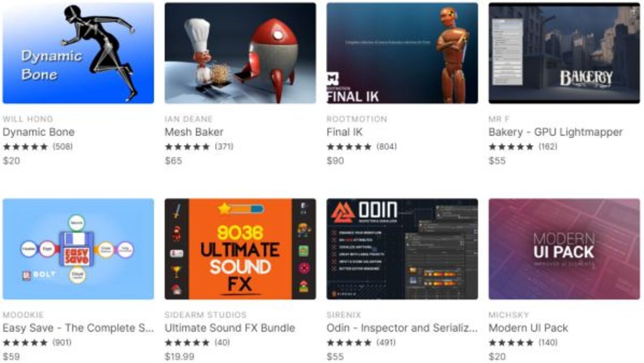Click the Dynamic Bone title link
The width and height of the screenshot is (644, 363).
pyautogui.click(x=39, y=132)
